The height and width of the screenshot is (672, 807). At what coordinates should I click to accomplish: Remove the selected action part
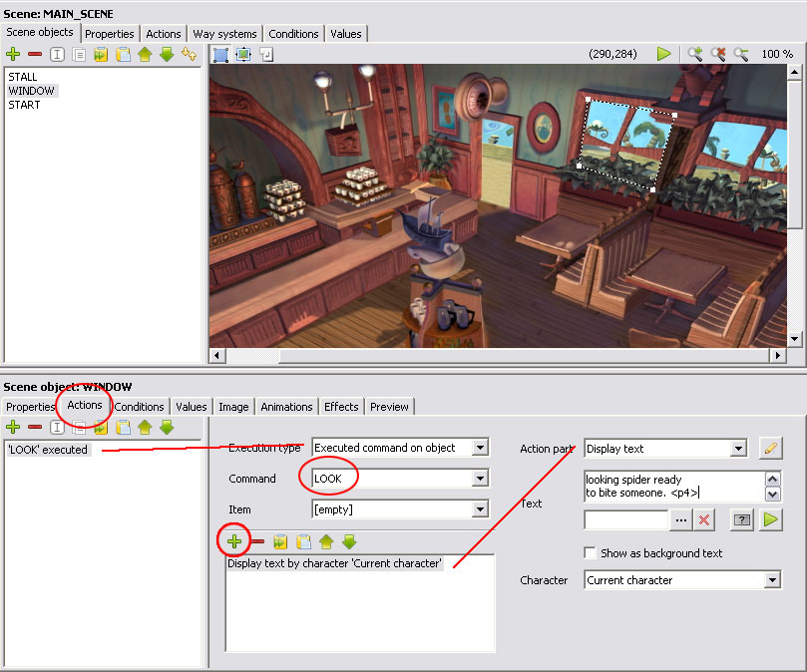coord(256,541)
